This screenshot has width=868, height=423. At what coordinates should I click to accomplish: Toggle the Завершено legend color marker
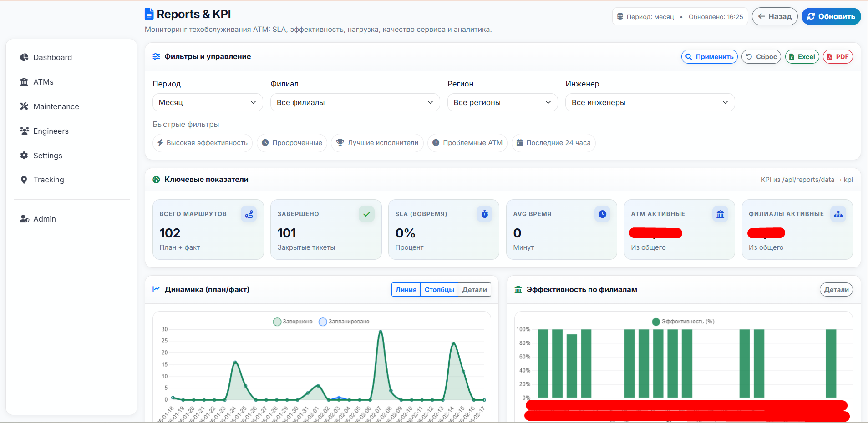click(277, 322)
